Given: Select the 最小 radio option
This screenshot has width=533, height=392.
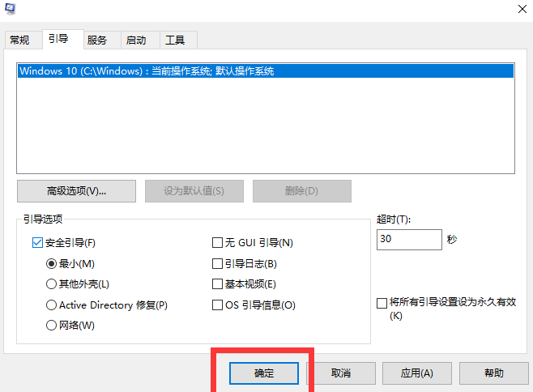Looking at the screenshot, I should pyautogui.click(x=52, y=263).
